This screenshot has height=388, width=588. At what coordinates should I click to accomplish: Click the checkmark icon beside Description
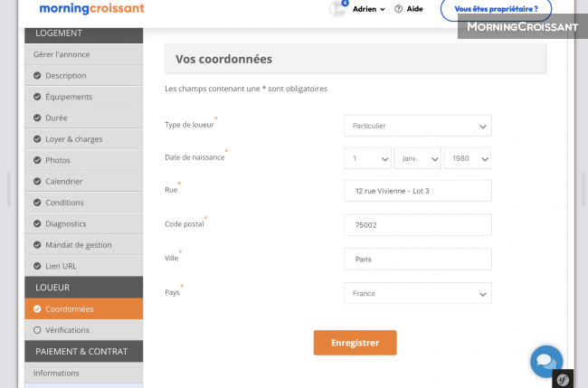(x=37, y=76)
